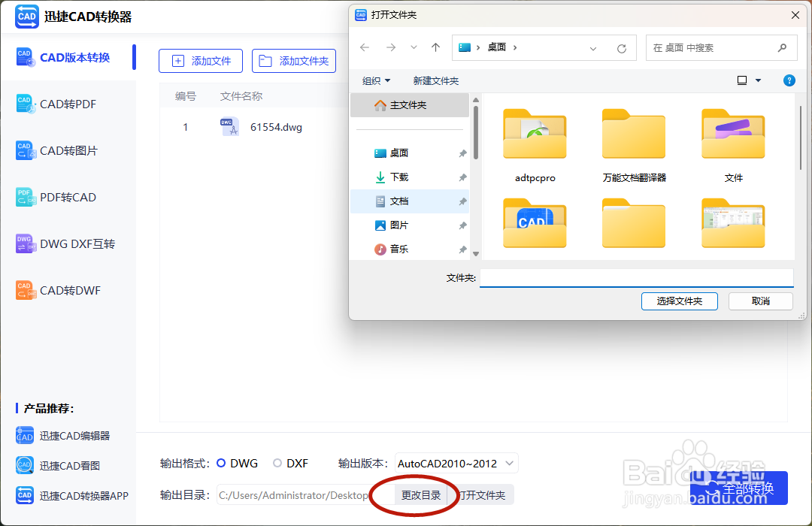Click the 全部转换 button
Screen dimensions: 812x526
coord(738,488)
